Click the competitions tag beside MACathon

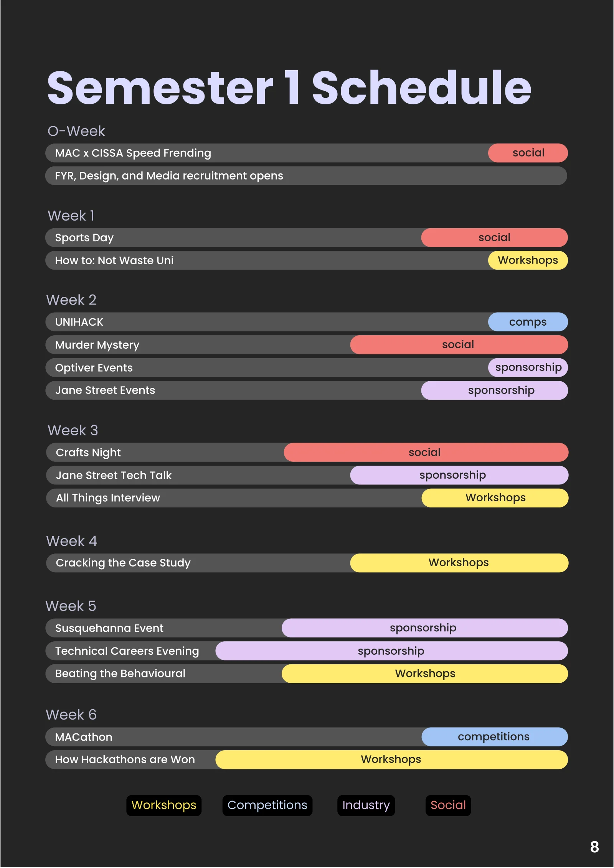(x=494, y=737)
